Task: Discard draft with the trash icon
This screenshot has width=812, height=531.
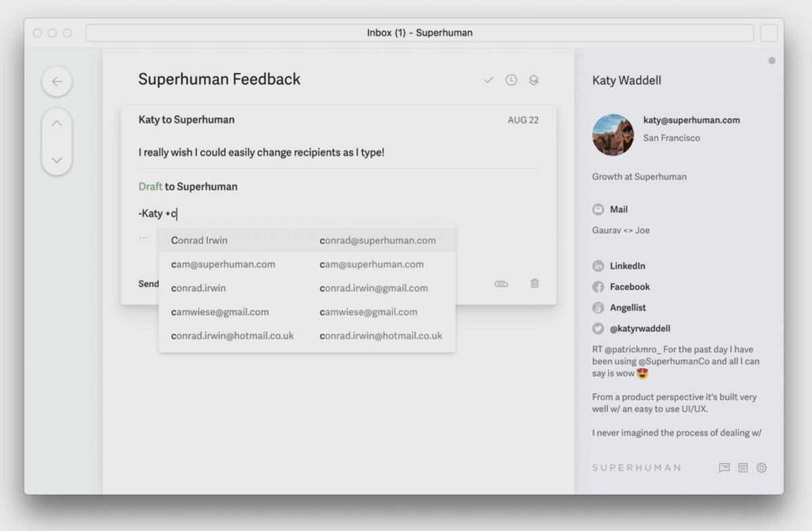Action: point(535,283)
